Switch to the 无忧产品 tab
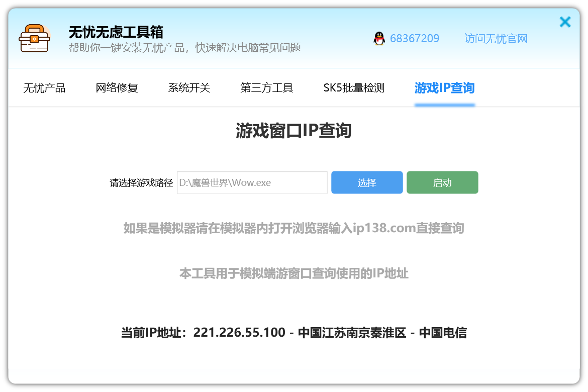 pyautogui.click(x=44, y=88)
